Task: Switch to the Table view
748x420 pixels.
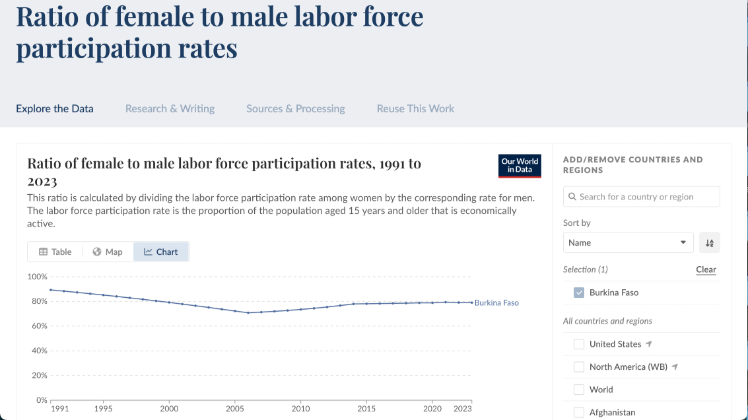Action: tap(56, 252)
